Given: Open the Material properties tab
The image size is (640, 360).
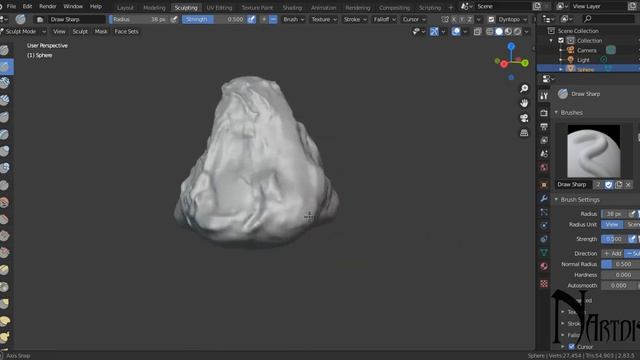Looking at the screenshot, I should coord(544,266).
